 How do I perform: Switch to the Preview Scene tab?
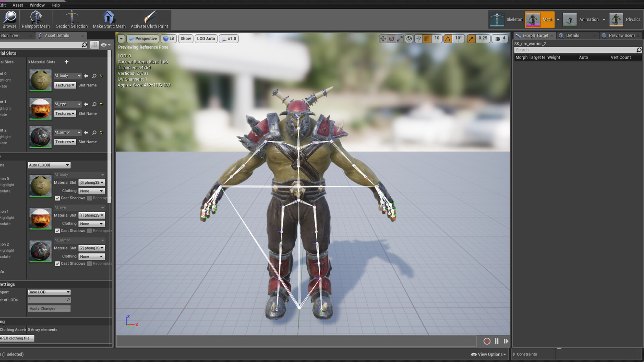(x=621, y=35)
